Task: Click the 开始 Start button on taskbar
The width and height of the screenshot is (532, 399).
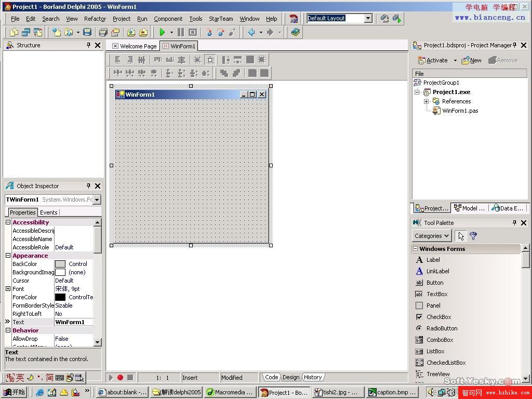Action: click(x=15, y=392)
